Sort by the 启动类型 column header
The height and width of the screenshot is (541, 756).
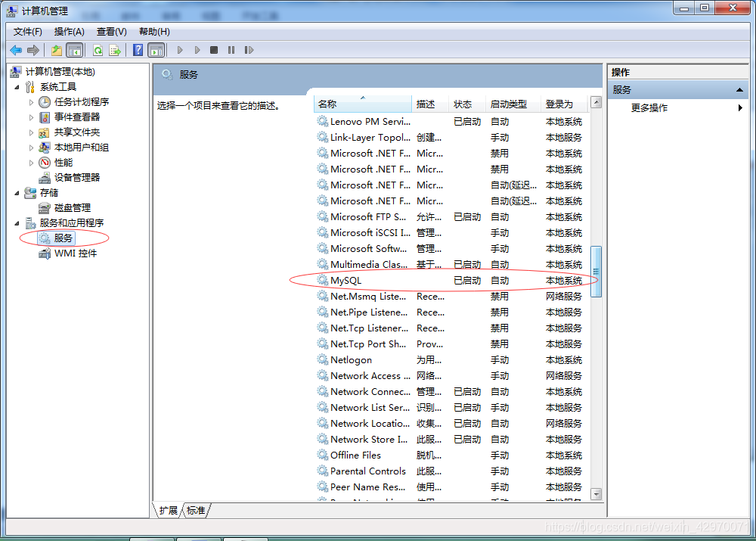click(x=513, y=104)
